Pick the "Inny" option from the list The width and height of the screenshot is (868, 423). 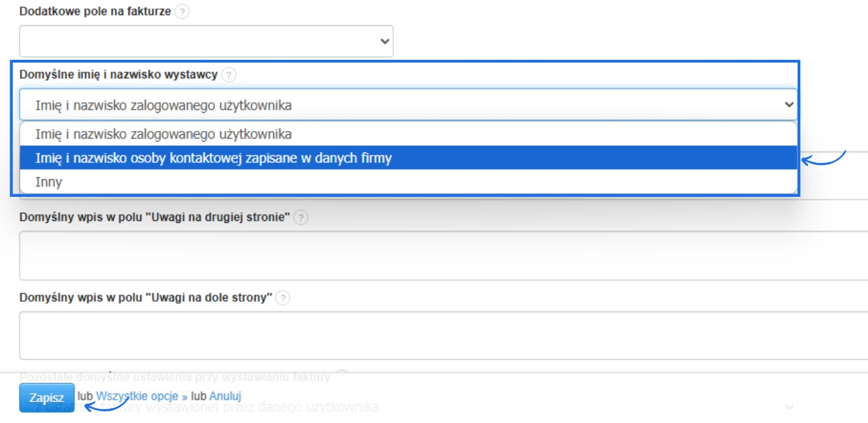pos(49,182)
